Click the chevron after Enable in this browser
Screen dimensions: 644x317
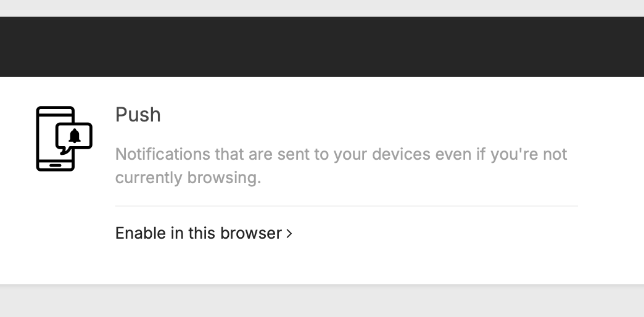coord(289,234)
